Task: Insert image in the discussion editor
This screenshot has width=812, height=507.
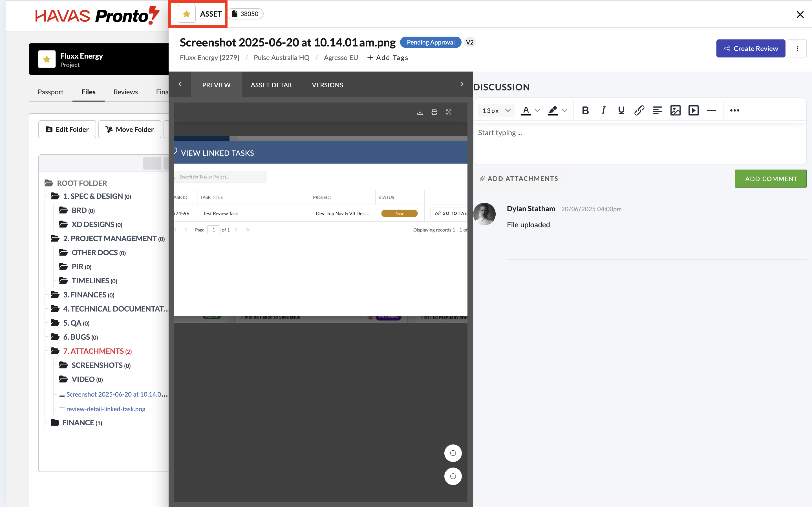Action: click(x=675, y=110)
